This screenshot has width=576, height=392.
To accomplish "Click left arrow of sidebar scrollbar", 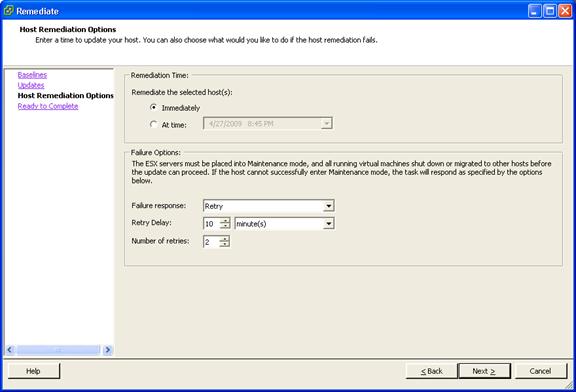I will point(10,350).
